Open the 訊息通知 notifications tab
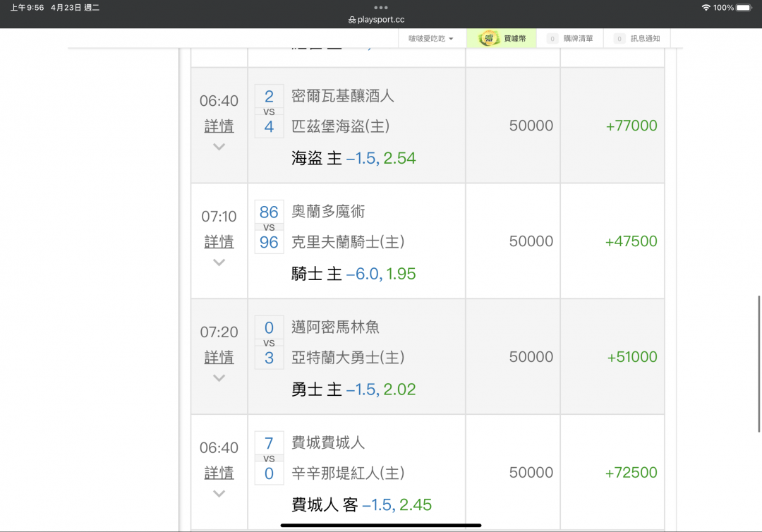The width and height of the screenshot is (762, 532). pos(637,38)
